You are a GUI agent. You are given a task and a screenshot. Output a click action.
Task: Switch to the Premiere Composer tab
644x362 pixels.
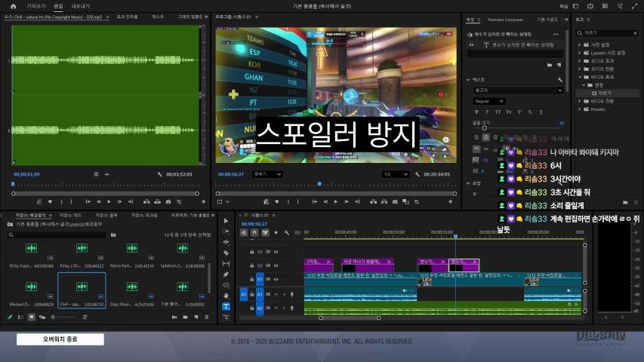point(506,19)
